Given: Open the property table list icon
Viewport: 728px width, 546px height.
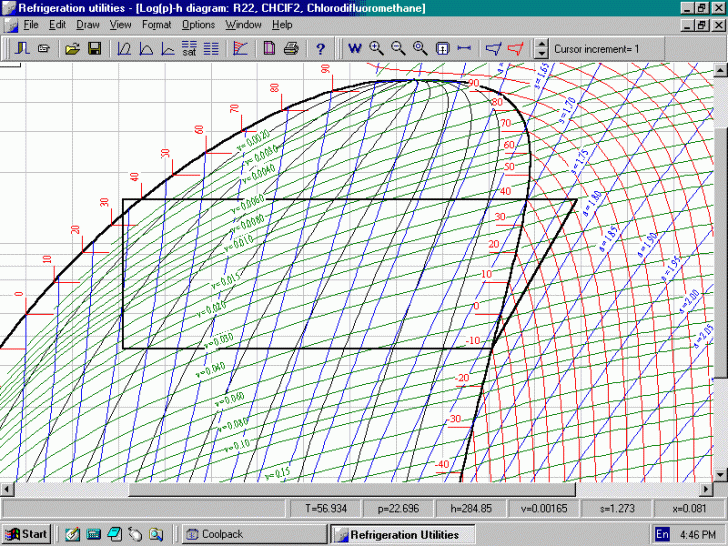Looking at the screenshot, I should (x=211, y=48).
